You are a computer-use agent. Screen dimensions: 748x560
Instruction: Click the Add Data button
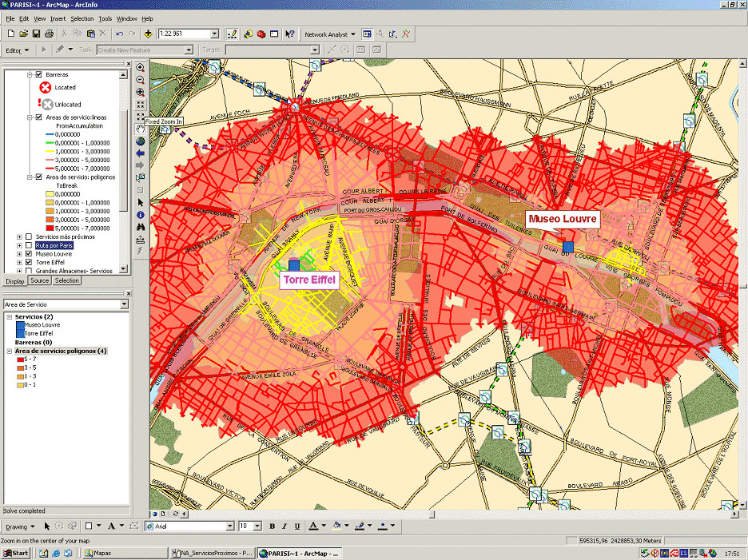(149, 34)
